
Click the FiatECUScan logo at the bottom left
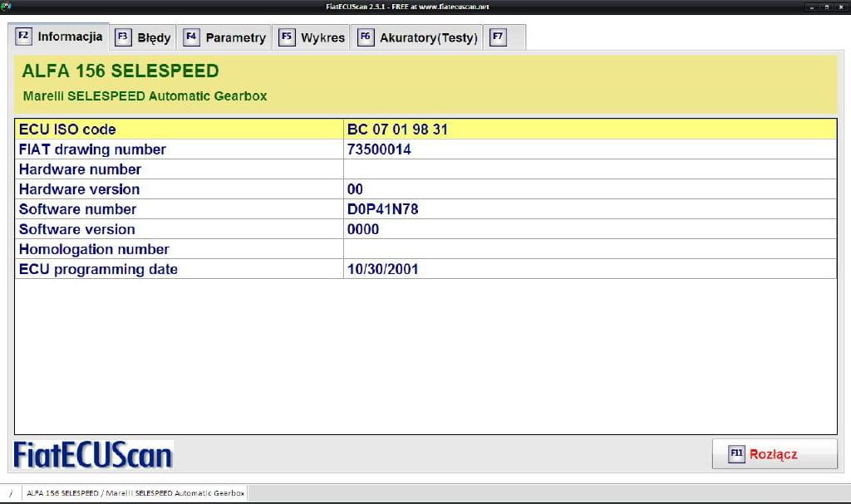pos(93,455)
